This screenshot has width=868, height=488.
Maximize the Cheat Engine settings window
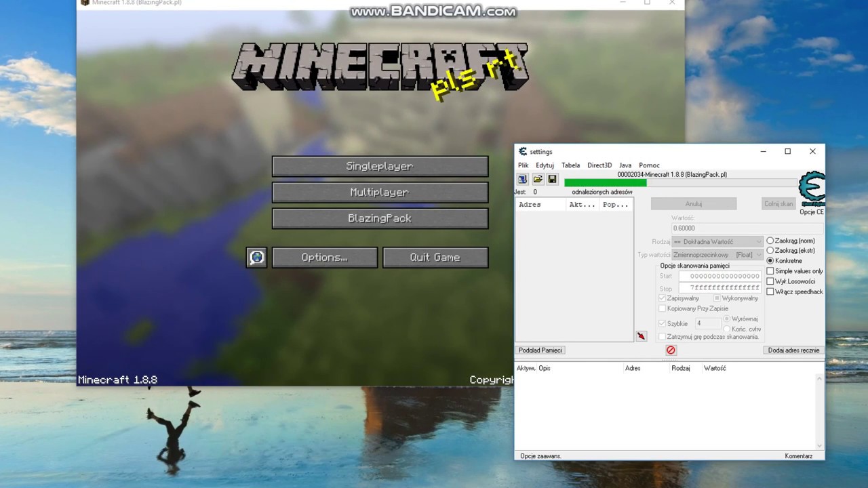pos(787,152)
